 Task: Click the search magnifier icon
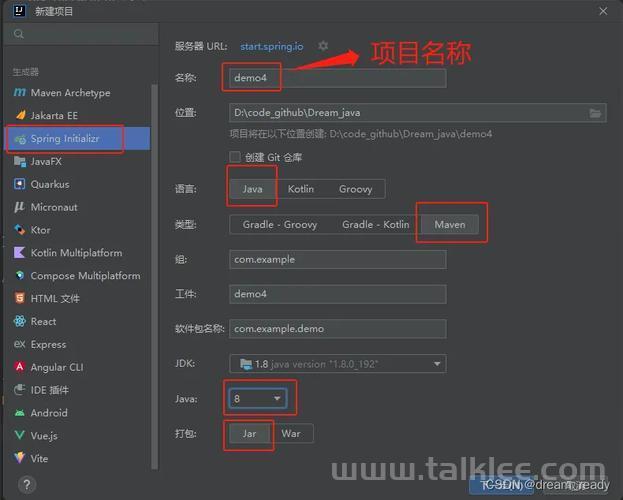[x=19, y=34]
